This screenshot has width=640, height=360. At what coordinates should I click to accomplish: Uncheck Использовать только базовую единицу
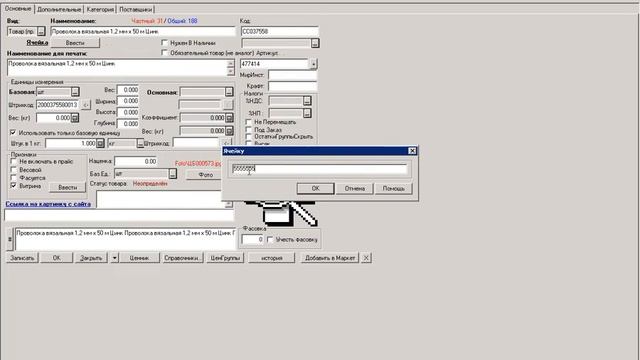(13, 133)
